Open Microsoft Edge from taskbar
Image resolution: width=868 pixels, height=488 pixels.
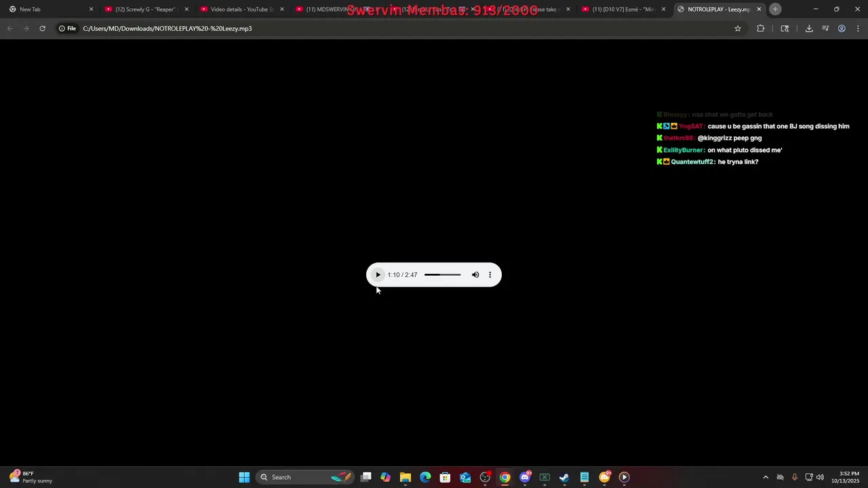pyautogui.click(x=425, y=477)
